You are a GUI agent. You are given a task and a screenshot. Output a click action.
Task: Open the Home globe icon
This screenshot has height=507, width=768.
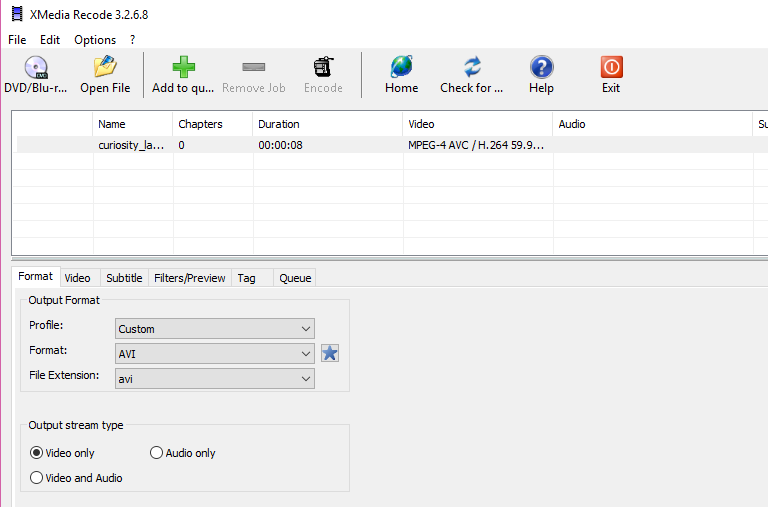(x=401, y=68)
